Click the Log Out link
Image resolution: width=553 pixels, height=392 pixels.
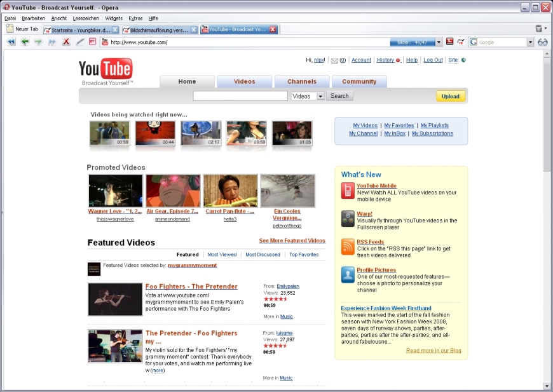[x=433, y=60]
